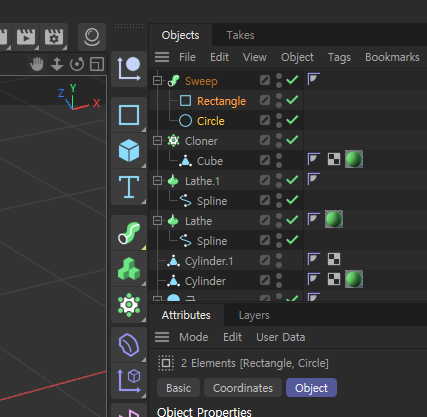
Task: Switch to the Layers tab
Action: pyautogui.click(x=254, y=315)
